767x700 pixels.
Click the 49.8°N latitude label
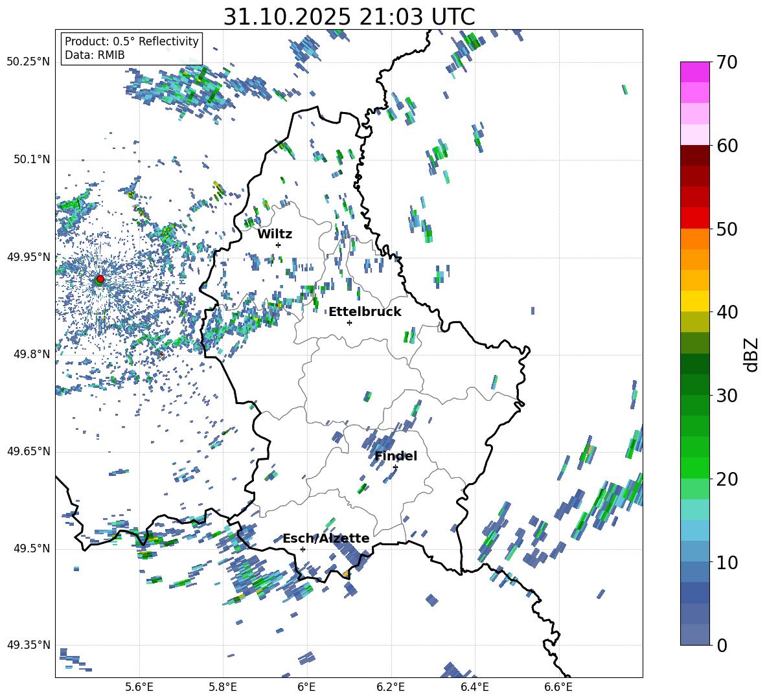[31, 354]
